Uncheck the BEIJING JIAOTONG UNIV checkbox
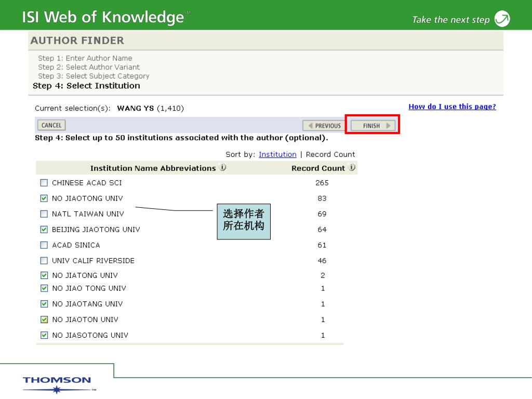The height and width of the screenshot is (399, 532). point(44,230)
